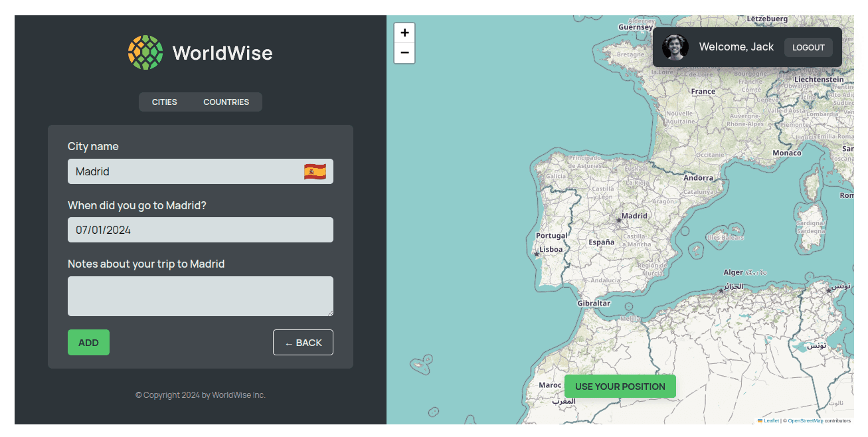Focus the City name field containing Madrid
Screen dimensions: 868x437
(201, 171)
